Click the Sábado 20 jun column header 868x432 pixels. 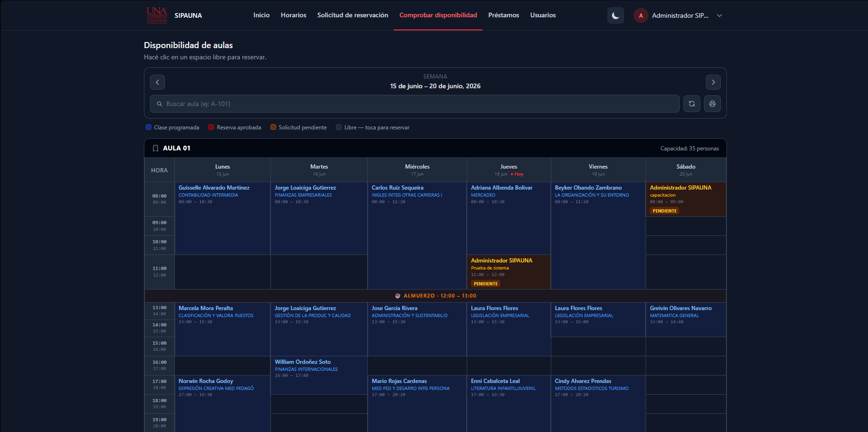pos(686,170)
